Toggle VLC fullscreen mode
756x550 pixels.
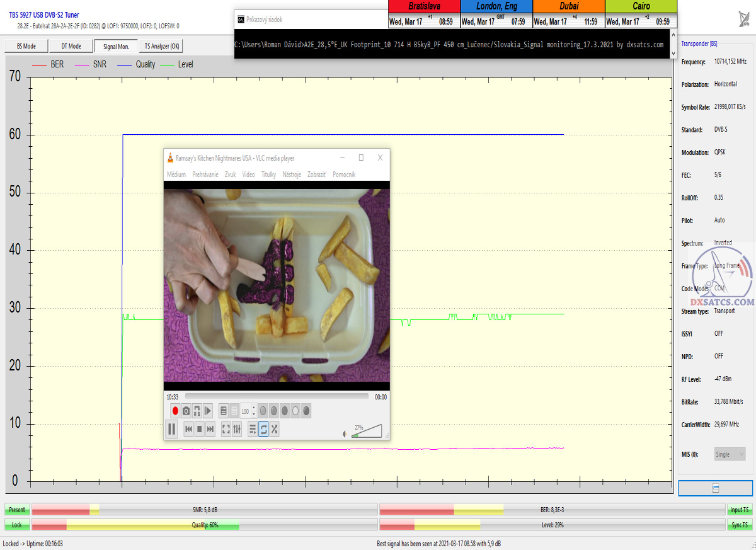pos(226,430)
